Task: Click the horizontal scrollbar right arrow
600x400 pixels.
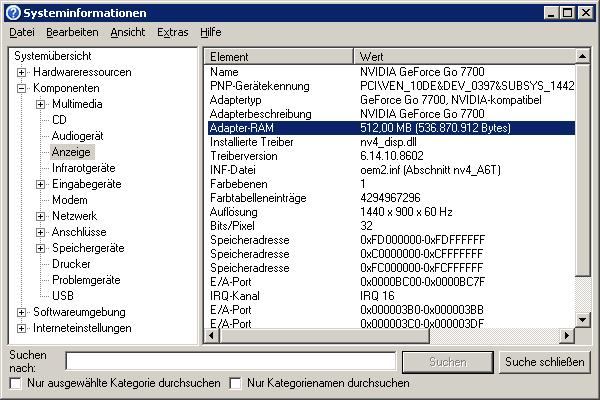Action: (567, 336)
